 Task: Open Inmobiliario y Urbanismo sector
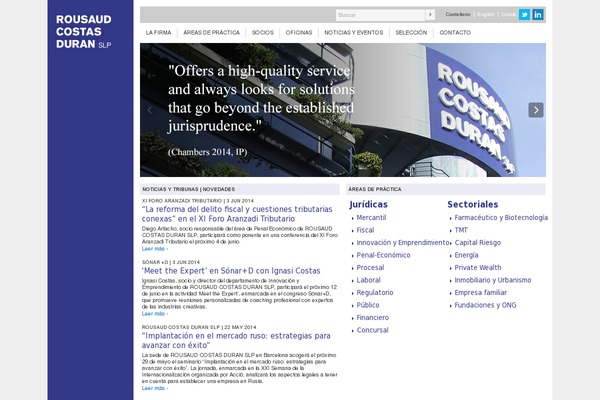tap(493, 280)
